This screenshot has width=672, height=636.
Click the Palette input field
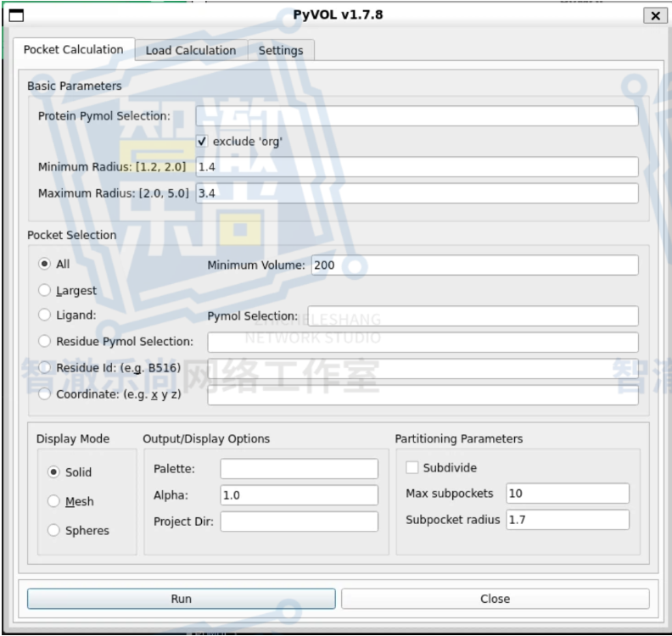click(300, 469)
